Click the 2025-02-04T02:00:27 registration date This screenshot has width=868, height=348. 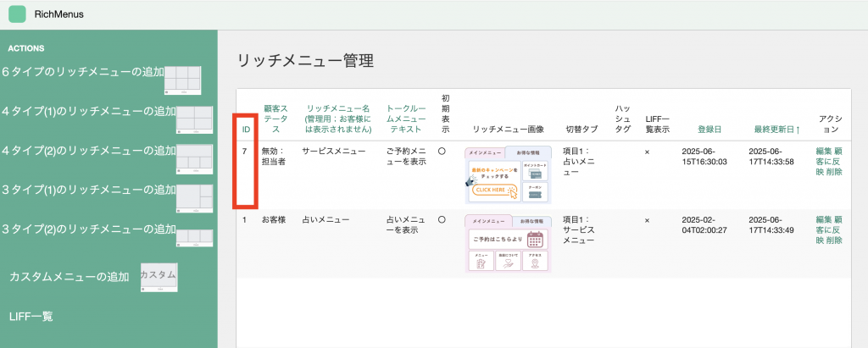(704, 225)
